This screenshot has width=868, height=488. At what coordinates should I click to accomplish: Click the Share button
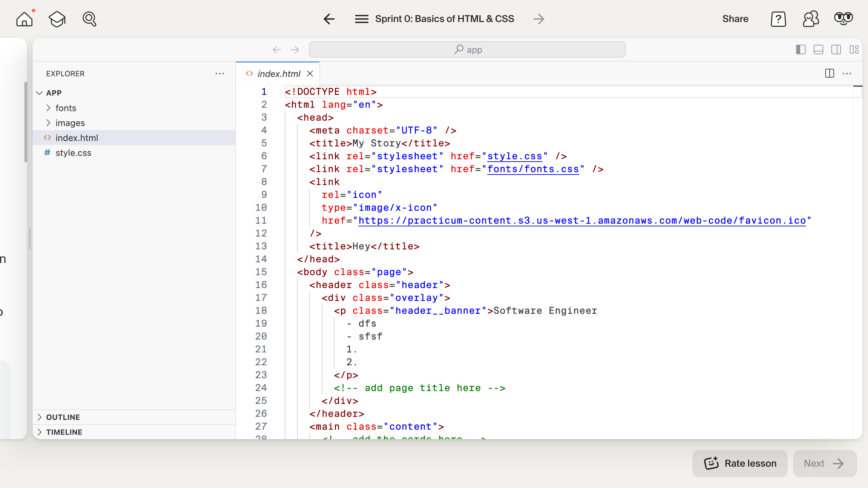point(735,19)
